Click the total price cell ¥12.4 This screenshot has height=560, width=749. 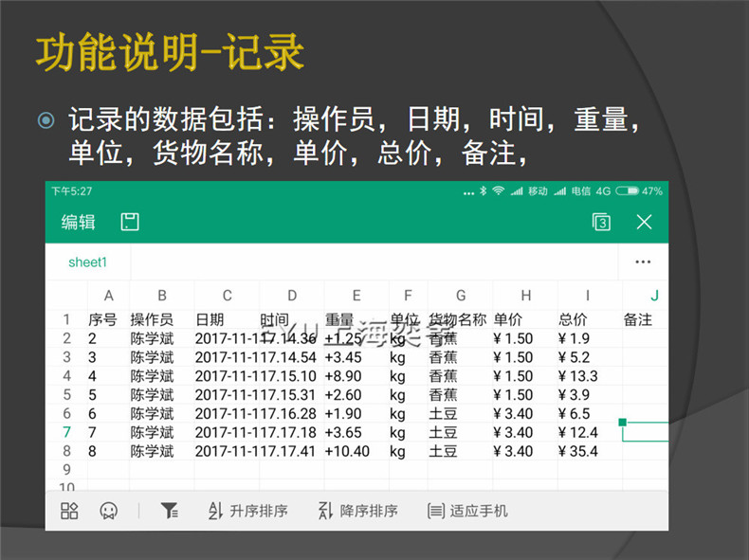click(x=590, y=432)
